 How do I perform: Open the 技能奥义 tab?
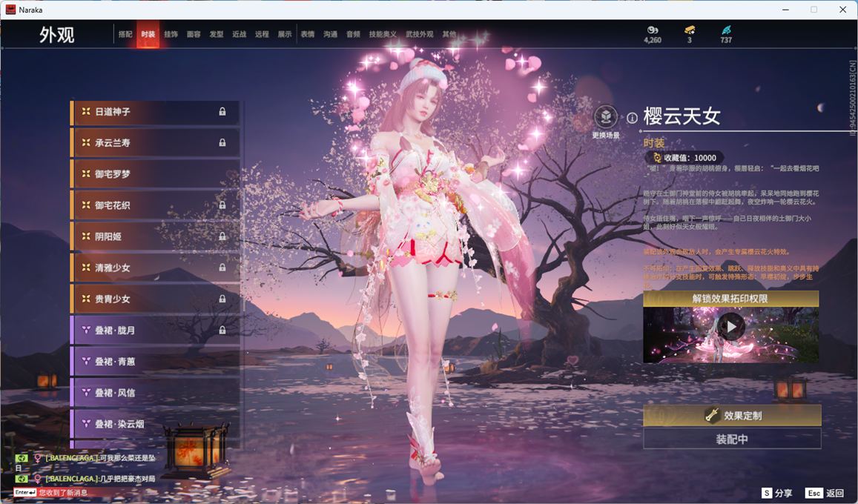point(383,34)
